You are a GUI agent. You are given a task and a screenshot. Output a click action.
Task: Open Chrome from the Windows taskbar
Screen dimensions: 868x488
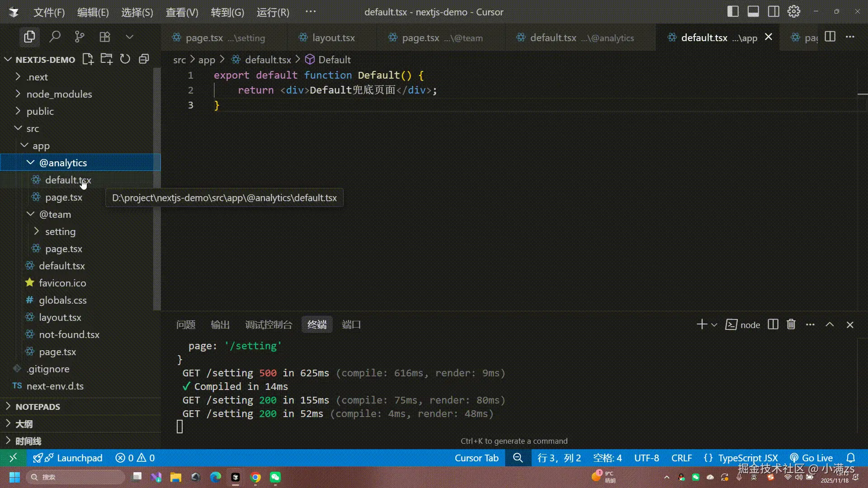pos(255,477)
